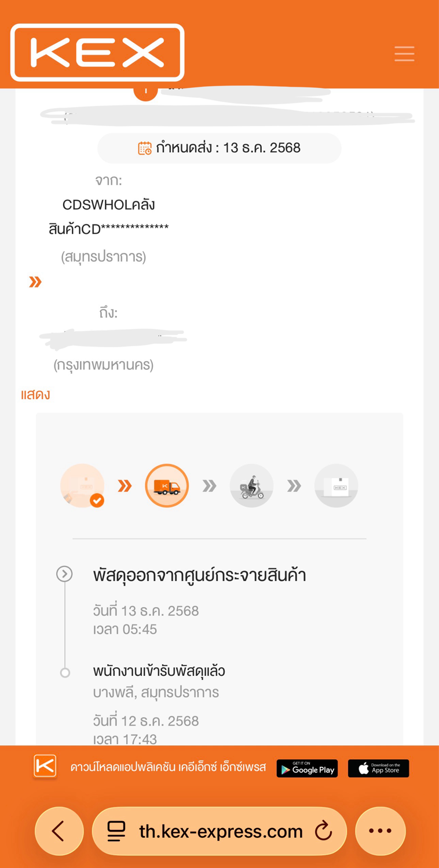Click the Download on the App Store badge
This screenshot has height=868, width=439.
(x=378, y=768)
